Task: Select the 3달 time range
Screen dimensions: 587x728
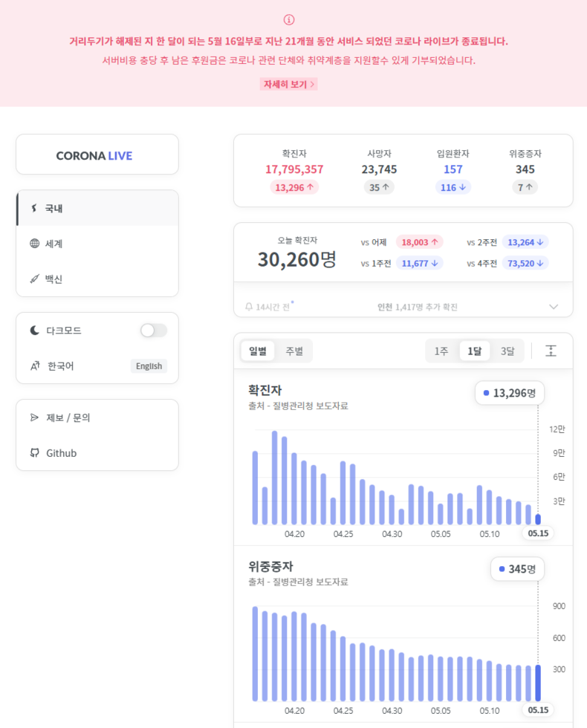Action: tap(507, 351)
